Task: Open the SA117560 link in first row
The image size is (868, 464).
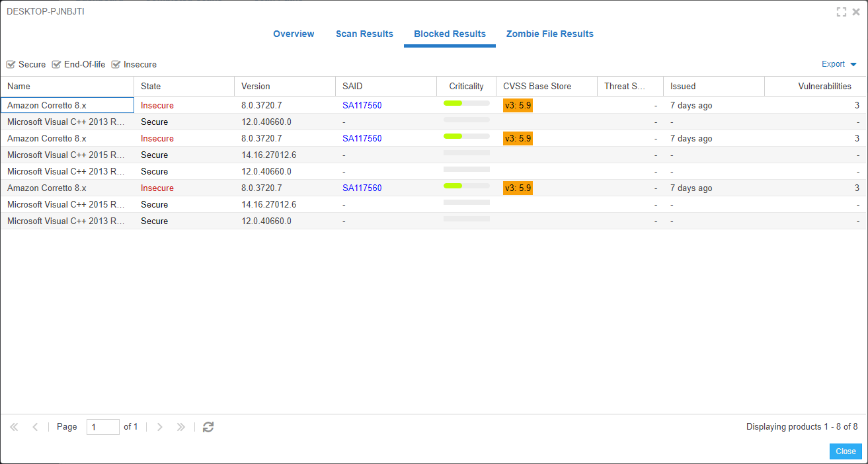Action: point(362,105)
